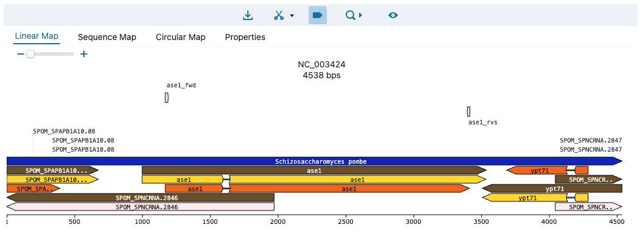Click the sequence title NC_003424
644x239 pixels.
(321, 65)
